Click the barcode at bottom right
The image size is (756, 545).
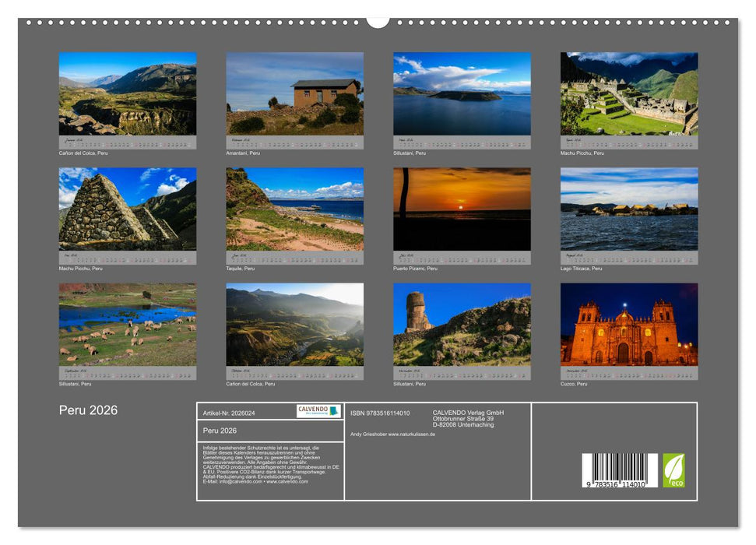point(619,469)
